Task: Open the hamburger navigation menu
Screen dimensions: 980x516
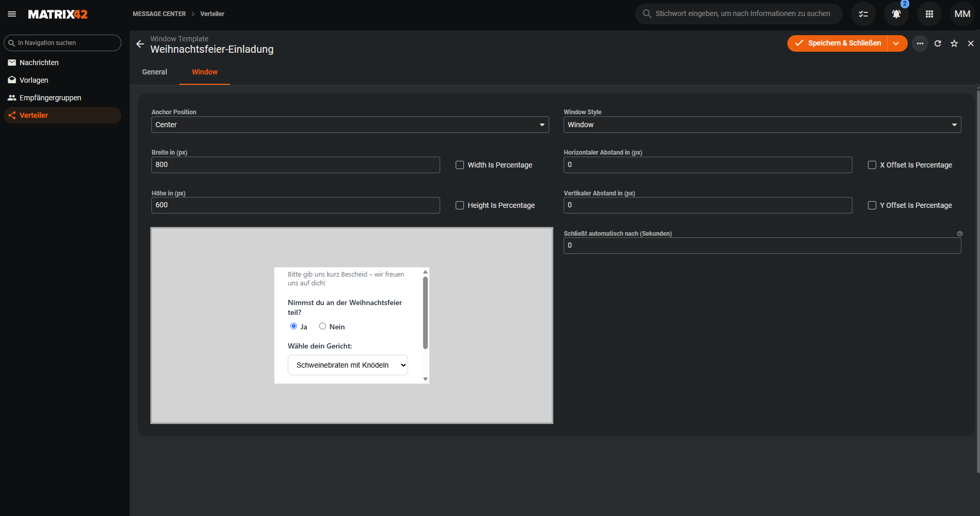Action: point(12,14)
